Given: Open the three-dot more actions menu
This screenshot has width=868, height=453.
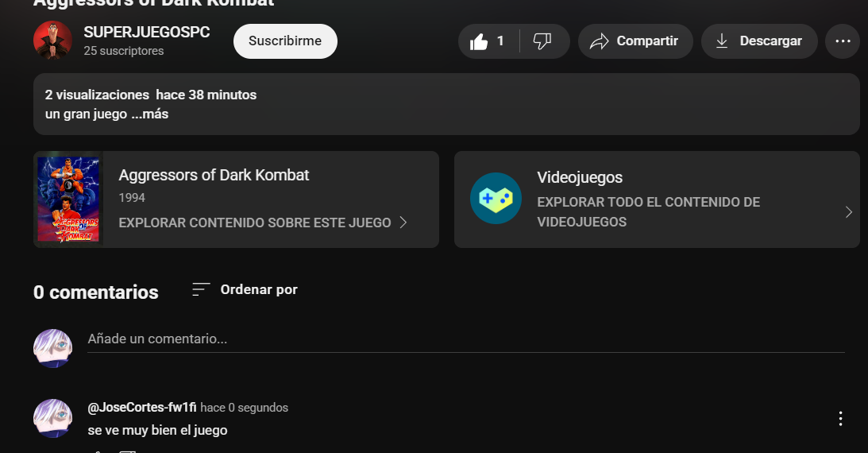Looking at the screenshot, I should 843,41.
